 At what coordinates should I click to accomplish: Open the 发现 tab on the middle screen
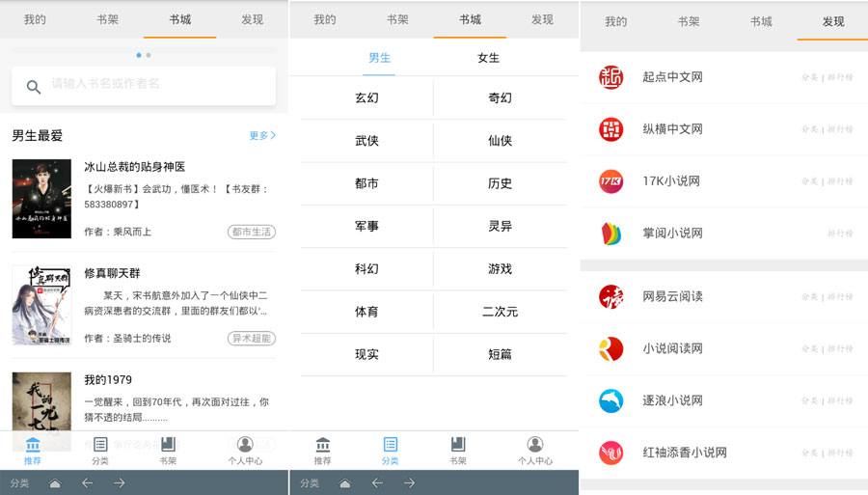coord(542,19)
